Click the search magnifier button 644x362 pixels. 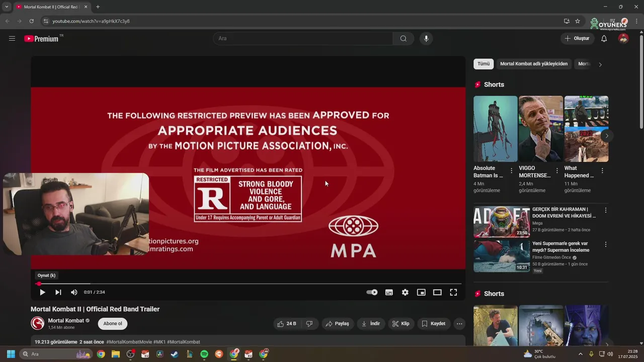404,38
